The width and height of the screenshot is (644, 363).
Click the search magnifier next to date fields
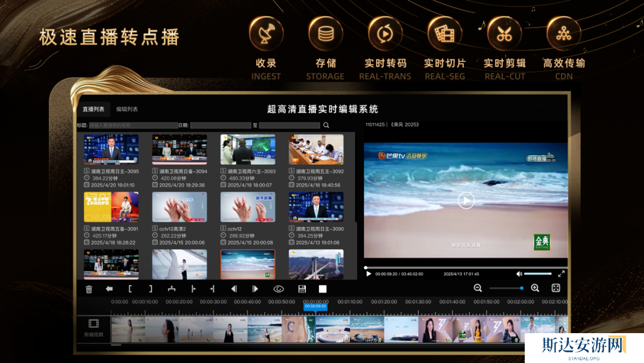click(x=326, y=125)
